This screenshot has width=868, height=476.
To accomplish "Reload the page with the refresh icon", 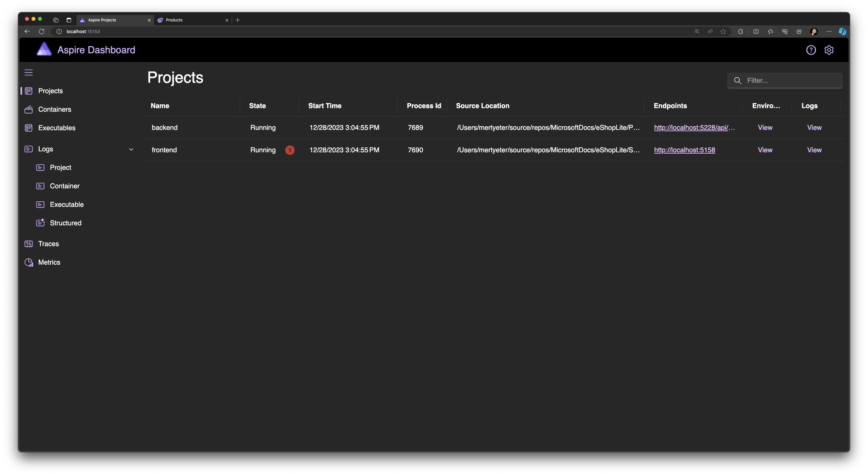I will click(42, 31).
